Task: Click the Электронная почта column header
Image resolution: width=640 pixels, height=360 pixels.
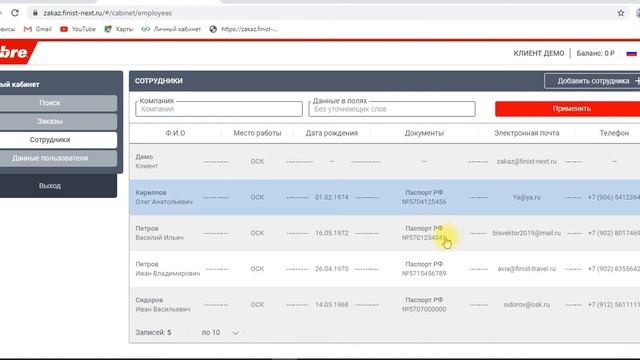Action: [527, 133]
